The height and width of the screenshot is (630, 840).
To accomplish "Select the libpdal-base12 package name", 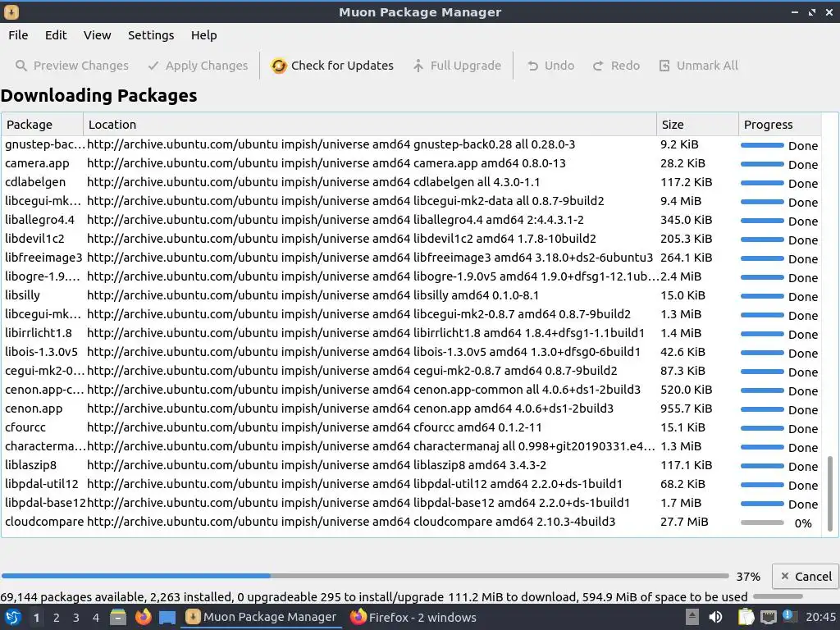I will (45, 503).
